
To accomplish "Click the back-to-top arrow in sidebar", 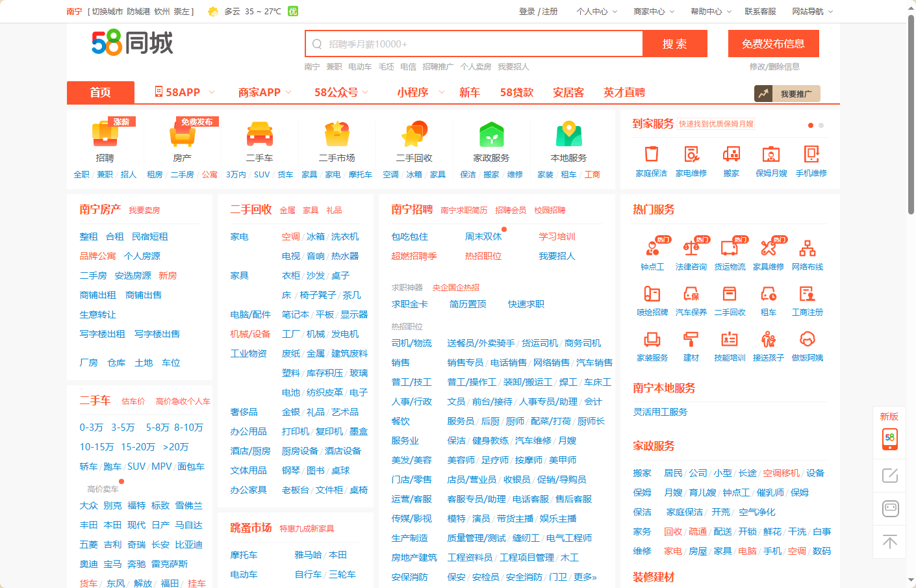I will 890,542.
